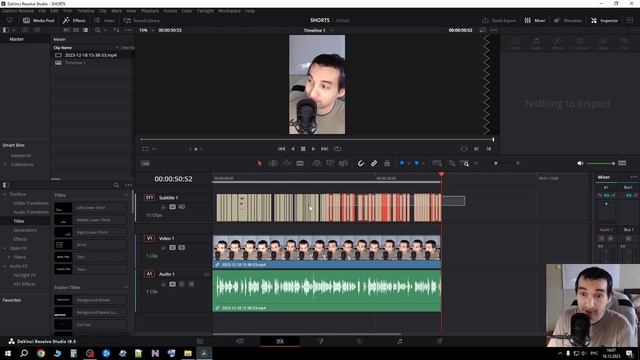Viewport: 640px width, 360px height.
Task: Open the File menu
Action: point(42,11)
